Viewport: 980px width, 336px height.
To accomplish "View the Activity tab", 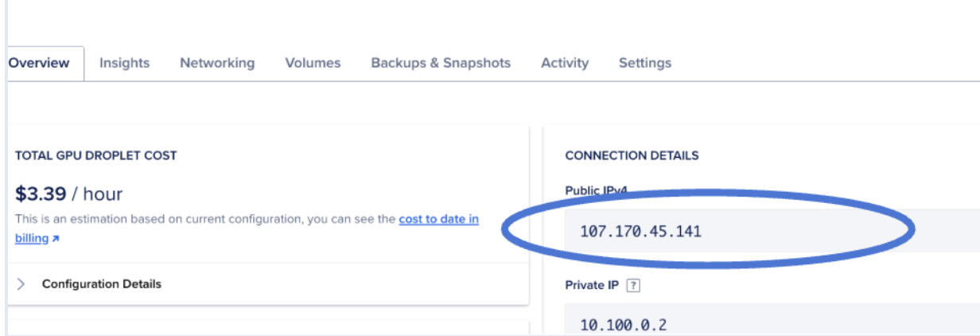I will click(565, 63).
